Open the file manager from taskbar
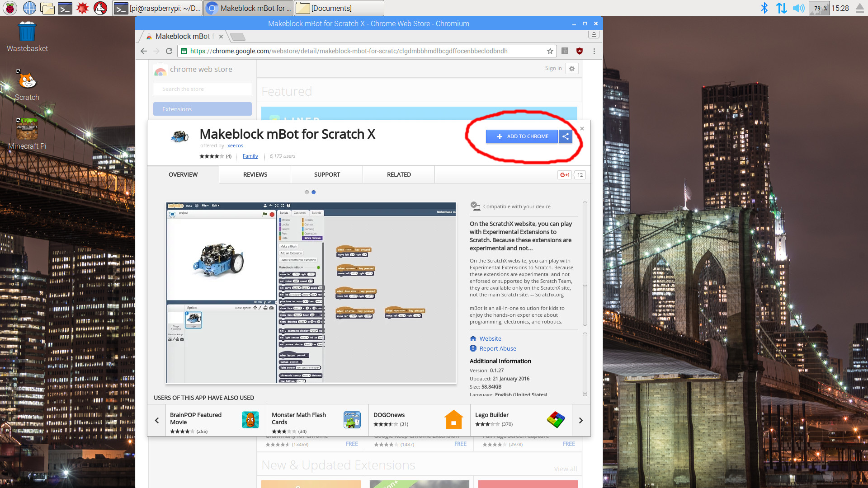The image size is (868, 488). coord(47,8)
